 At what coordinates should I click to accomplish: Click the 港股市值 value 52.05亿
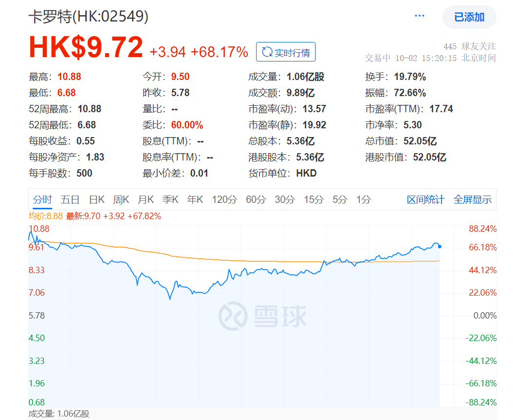coord(429,157)
